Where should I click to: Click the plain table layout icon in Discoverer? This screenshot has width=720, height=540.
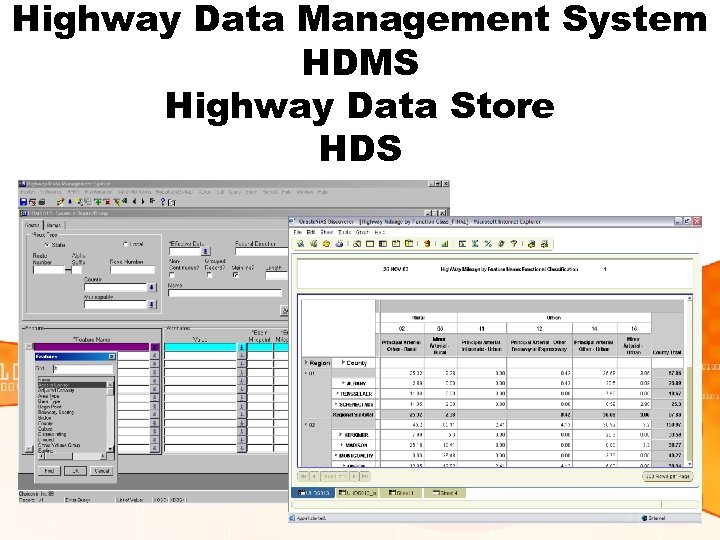click(370, 244)
